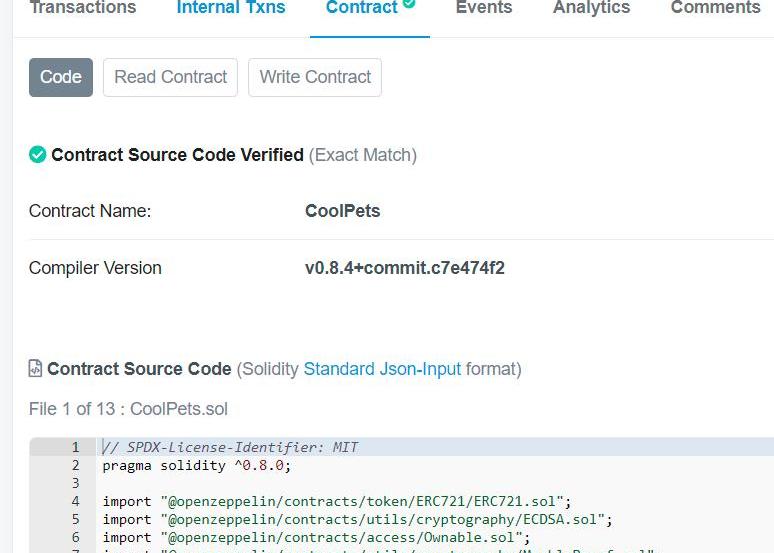This screenshot has height=553, width=774.
Task: Place cursor on the pragma solidity line
Action: [196, 465]
